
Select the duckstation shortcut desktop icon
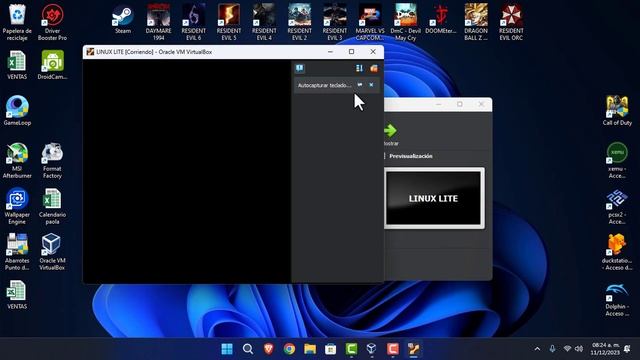[x=617, y=252]
